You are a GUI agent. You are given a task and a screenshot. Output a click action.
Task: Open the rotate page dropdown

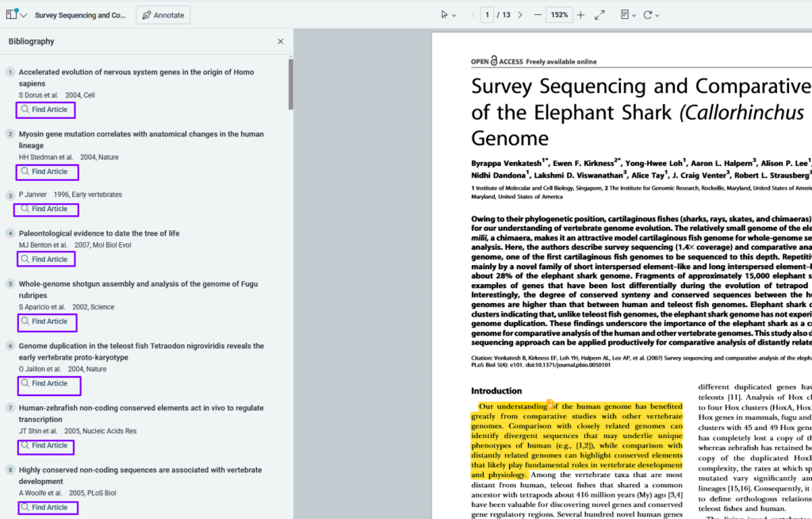tap(651, 15)
